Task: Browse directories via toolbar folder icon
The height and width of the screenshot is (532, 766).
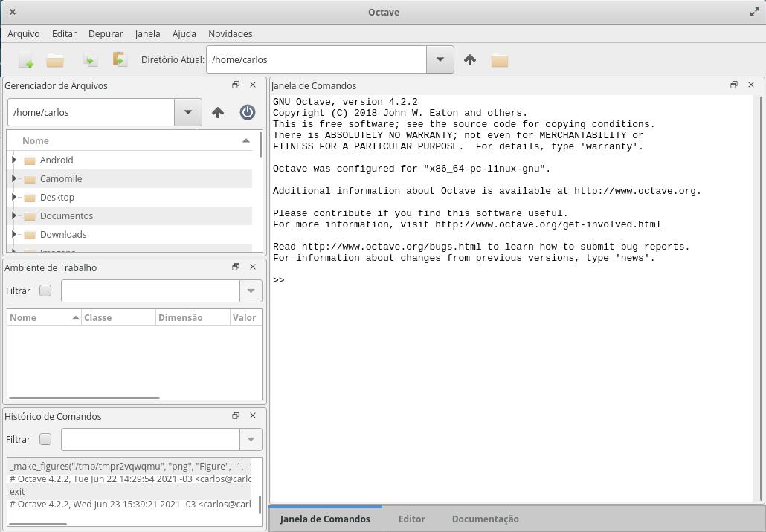Action: click(x=500, y=60)
